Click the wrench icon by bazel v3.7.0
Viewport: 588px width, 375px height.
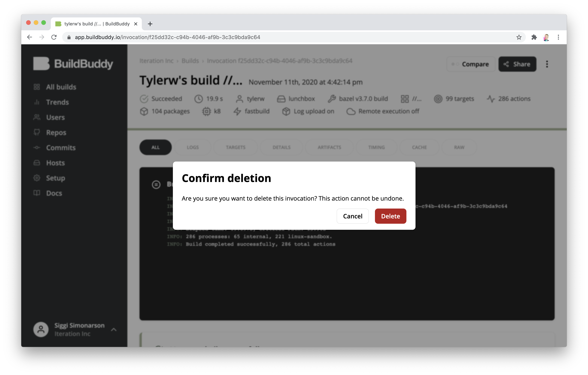pos(332,99)
